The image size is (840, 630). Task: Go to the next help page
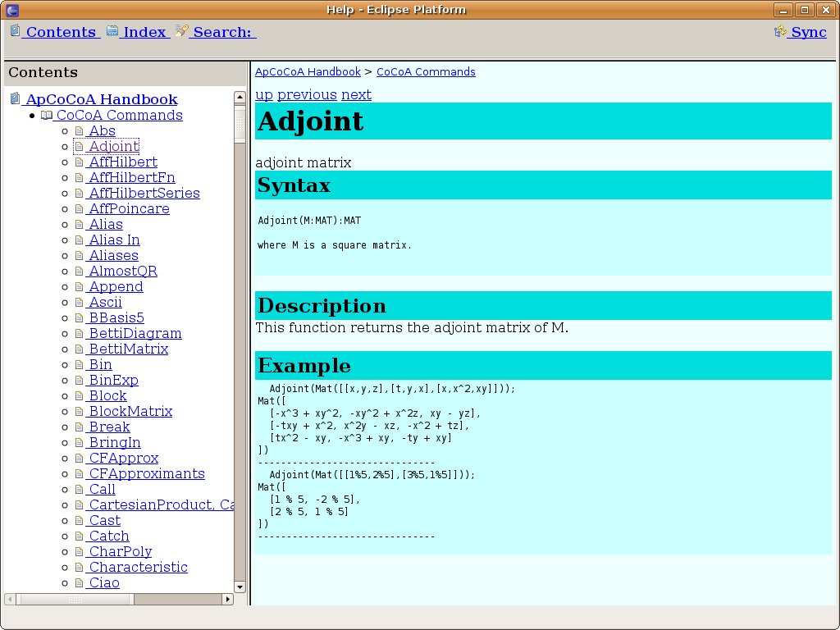tap(356, 95)
